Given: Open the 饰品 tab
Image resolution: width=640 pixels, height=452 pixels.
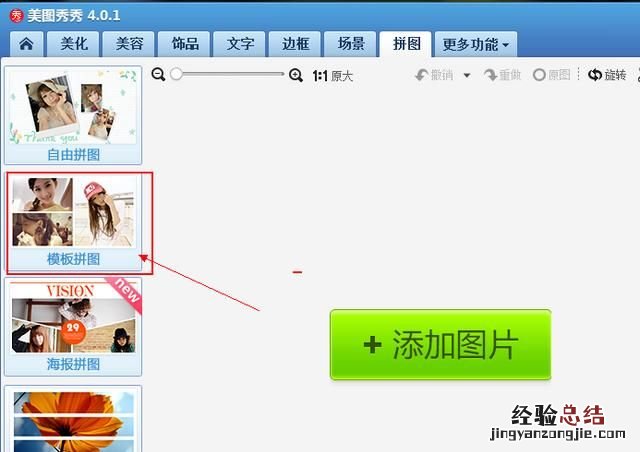Looking at the screenshot, I should click(x=184, y=44).
